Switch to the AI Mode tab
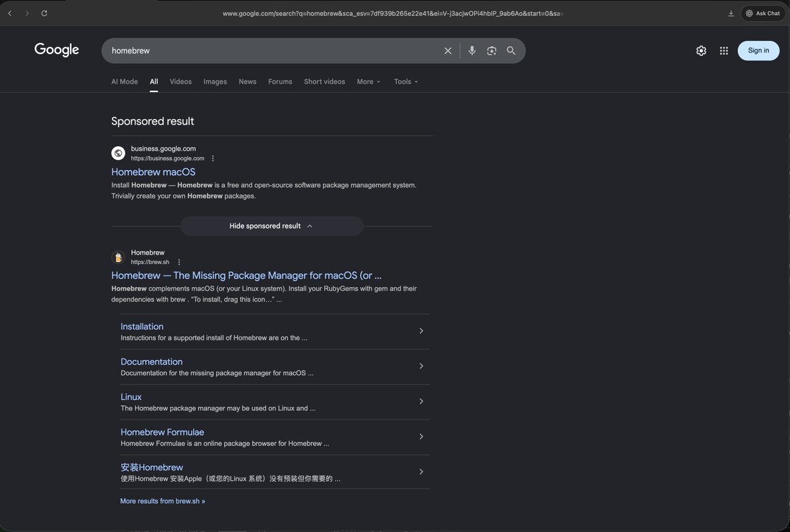The width and height of the screenshot is (790, 532). pos(125,82)
